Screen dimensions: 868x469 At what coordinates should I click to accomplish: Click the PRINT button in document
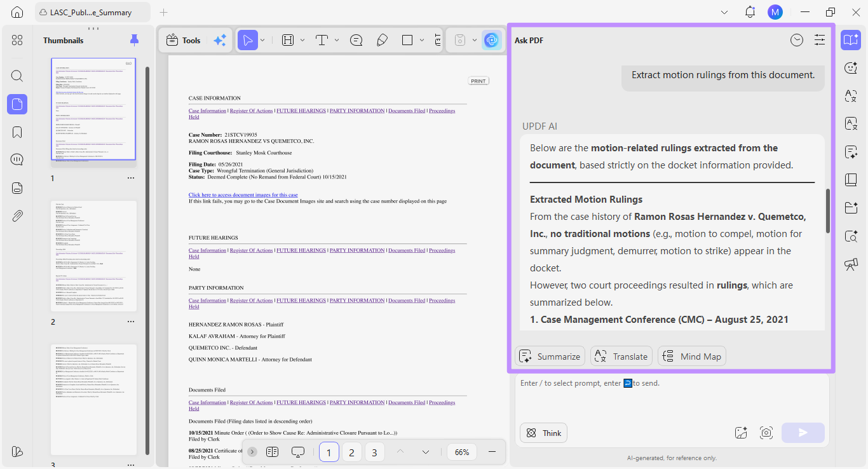[478, 81]
